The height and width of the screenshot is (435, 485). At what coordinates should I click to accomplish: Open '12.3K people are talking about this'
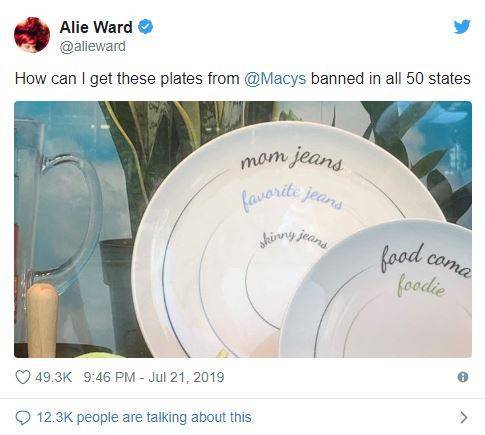[x=144, y=417]
